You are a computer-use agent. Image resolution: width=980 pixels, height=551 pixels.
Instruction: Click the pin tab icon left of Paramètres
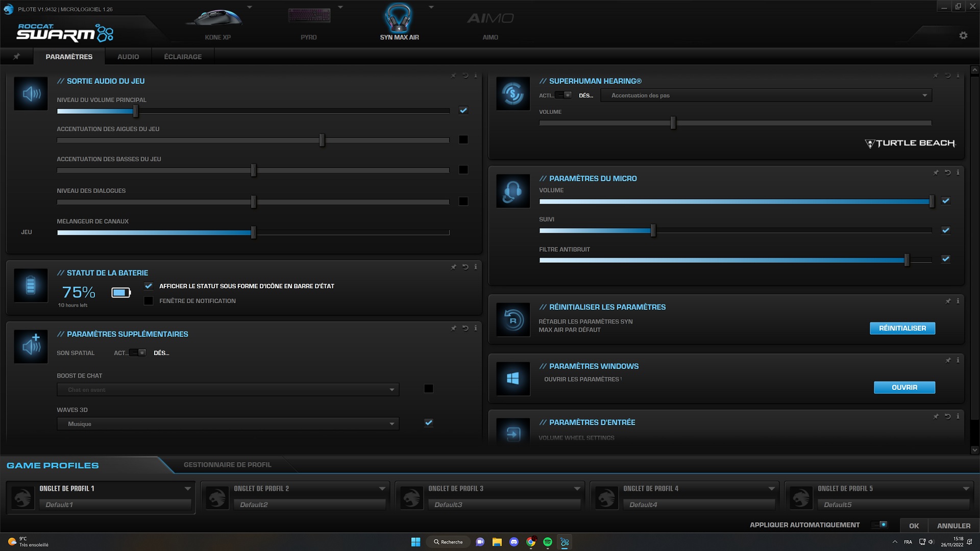[16, 57]
